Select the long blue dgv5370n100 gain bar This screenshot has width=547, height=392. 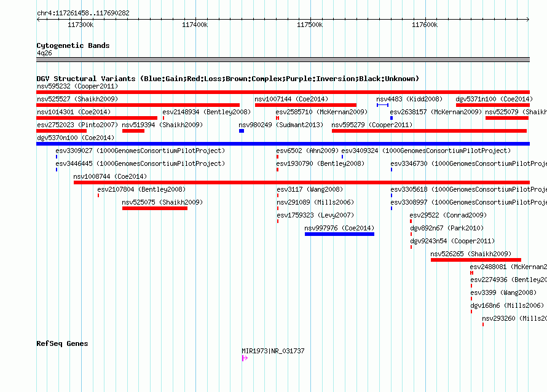(283, 144)
